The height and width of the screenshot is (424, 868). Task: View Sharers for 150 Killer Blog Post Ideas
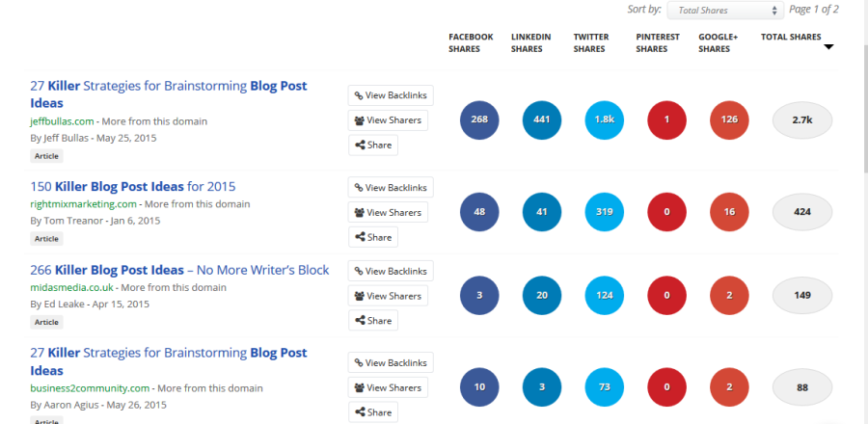[388, 212]
